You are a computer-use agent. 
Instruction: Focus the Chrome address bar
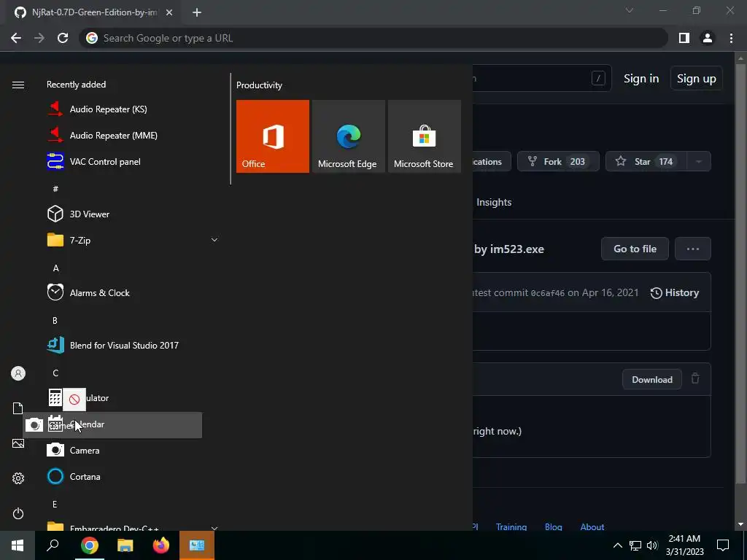click(x=373, y=38)
